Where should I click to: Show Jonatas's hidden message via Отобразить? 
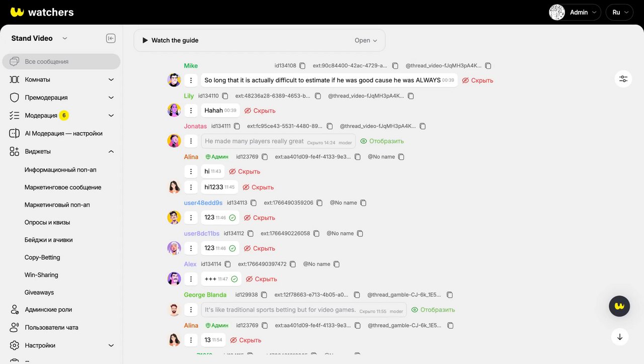pyautogui.click(x=382, y=141)
